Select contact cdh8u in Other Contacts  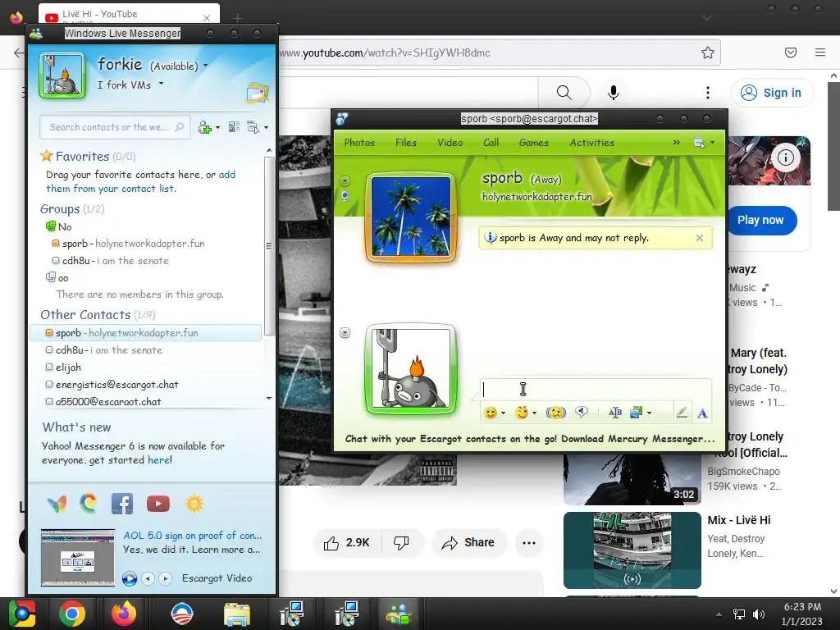click(x=146, y=349)
